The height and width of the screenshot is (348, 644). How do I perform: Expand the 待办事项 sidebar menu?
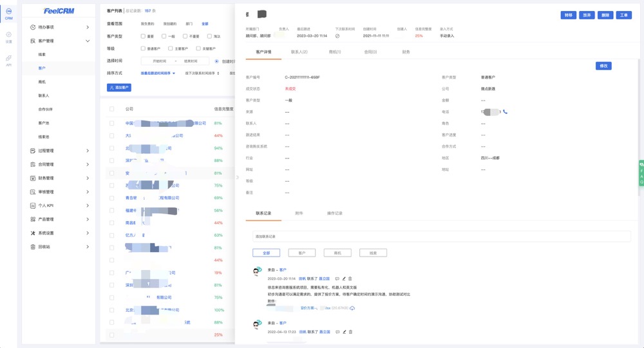point(60,27)
